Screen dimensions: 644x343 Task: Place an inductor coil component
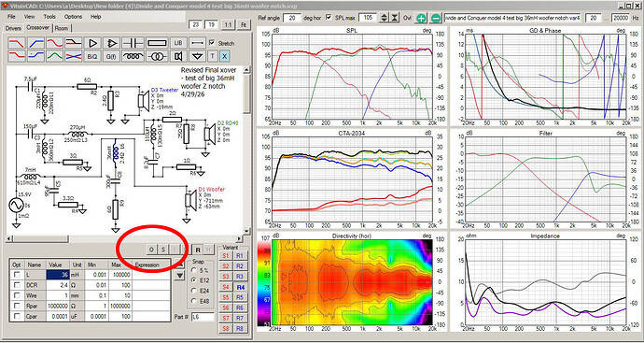coord(133,56)
